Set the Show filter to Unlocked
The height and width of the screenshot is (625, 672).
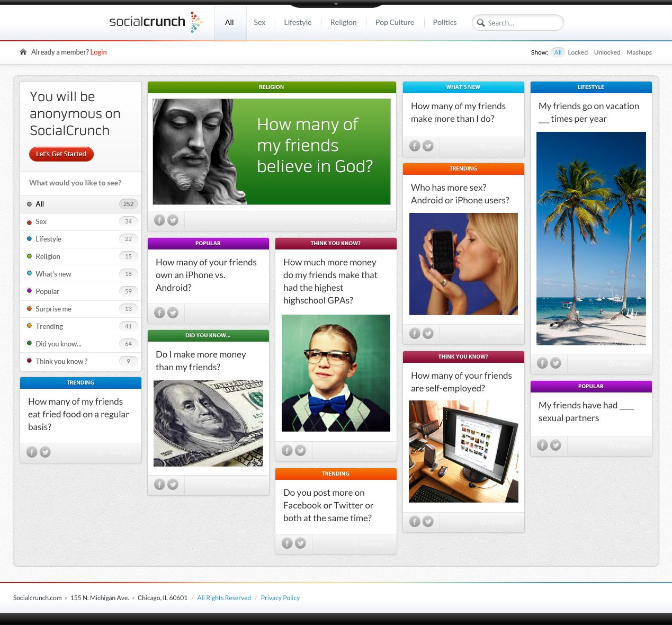607,52
